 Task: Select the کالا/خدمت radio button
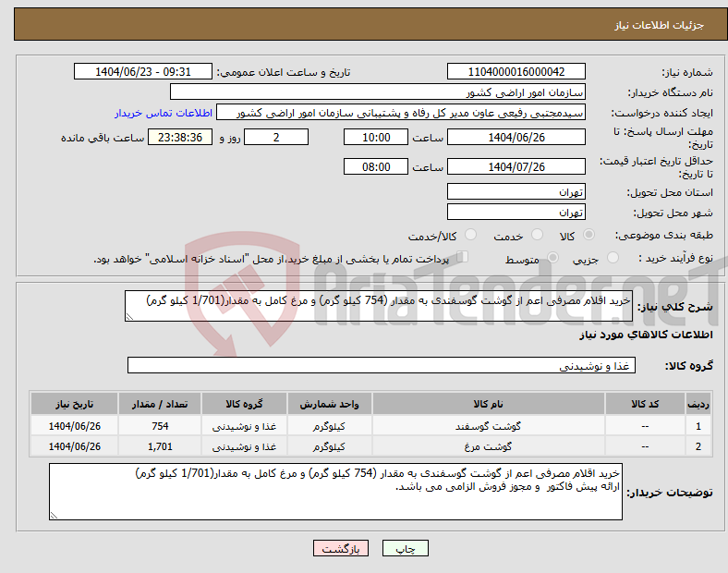(471, 235)
